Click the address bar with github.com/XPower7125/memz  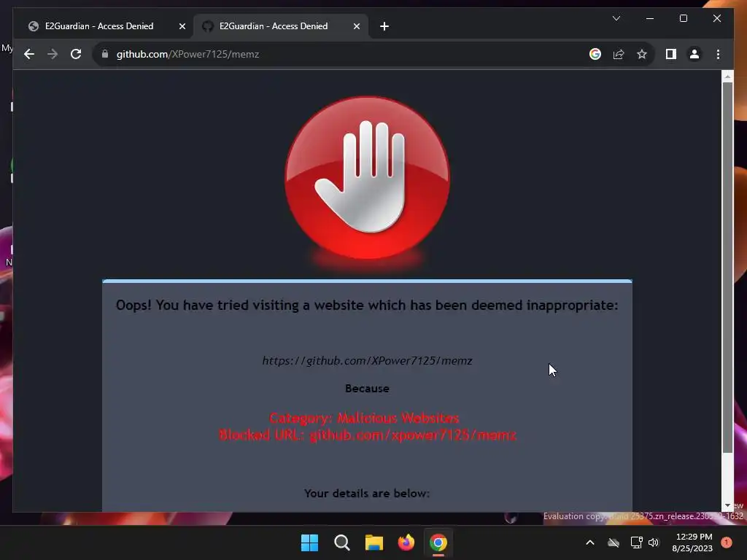point(343,54)
